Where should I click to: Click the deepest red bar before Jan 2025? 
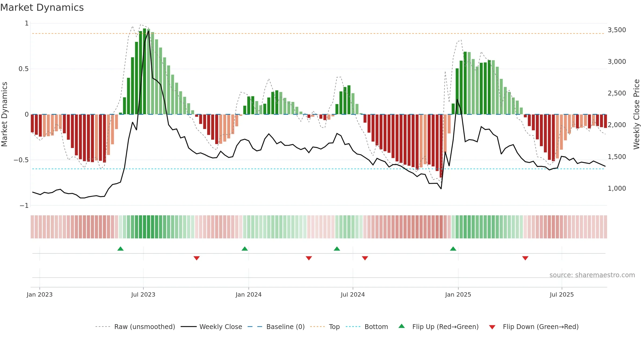click(x=441, y=146)
